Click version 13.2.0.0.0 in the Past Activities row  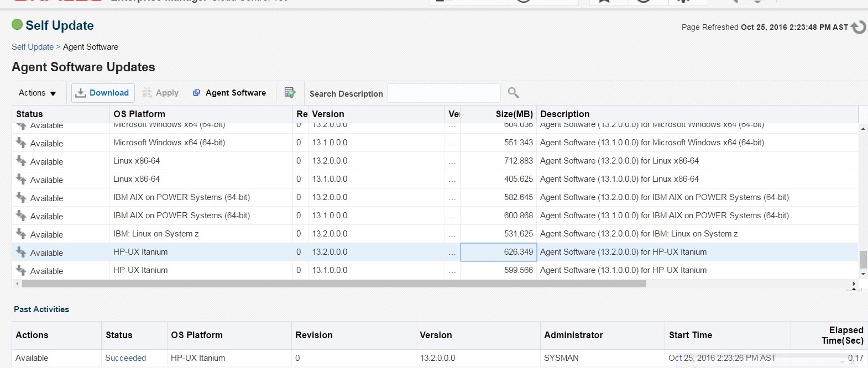[x=437, y=358]
